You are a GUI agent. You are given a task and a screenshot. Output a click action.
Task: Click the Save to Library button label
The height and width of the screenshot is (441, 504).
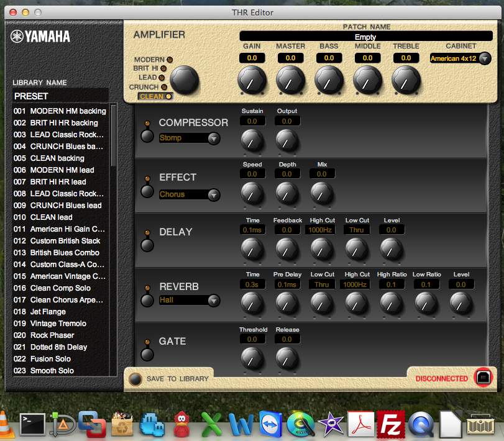177,378
